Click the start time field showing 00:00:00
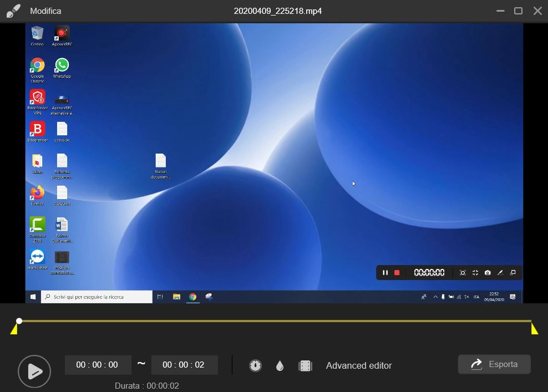 coord(98,365)
